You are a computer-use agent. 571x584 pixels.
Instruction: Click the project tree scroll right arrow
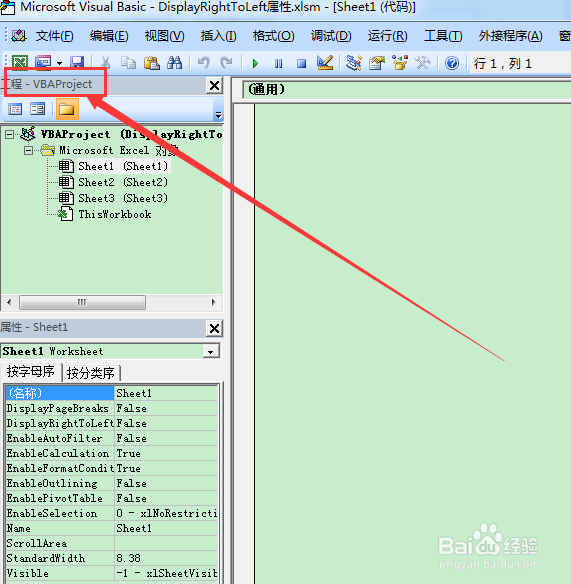[213, 302]
